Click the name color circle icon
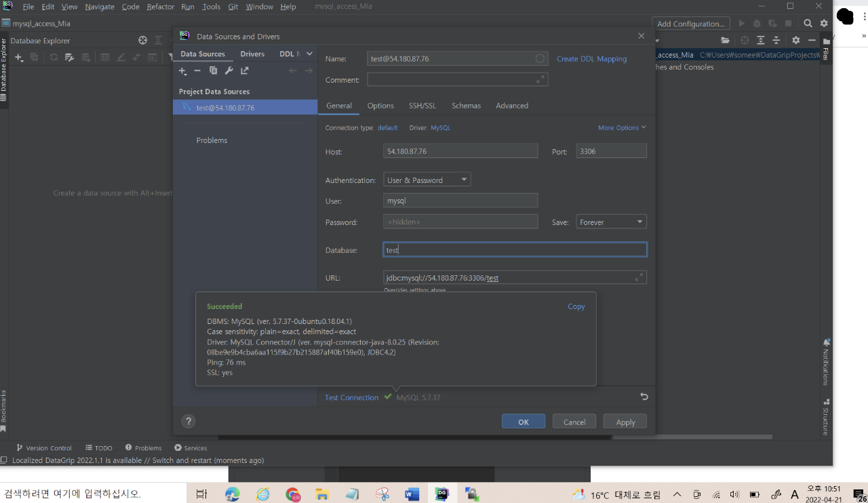This screenshot has height=503, width=868. coord(540,59)
